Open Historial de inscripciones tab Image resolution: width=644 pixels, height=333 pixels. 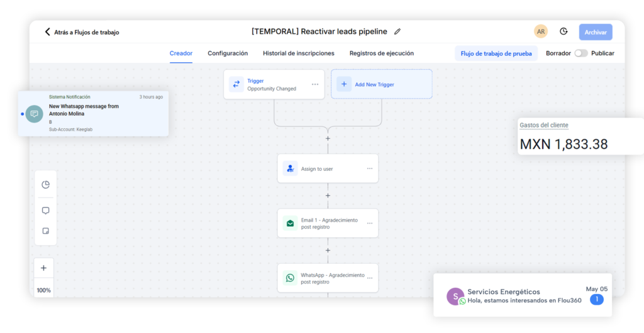[299, 53]
